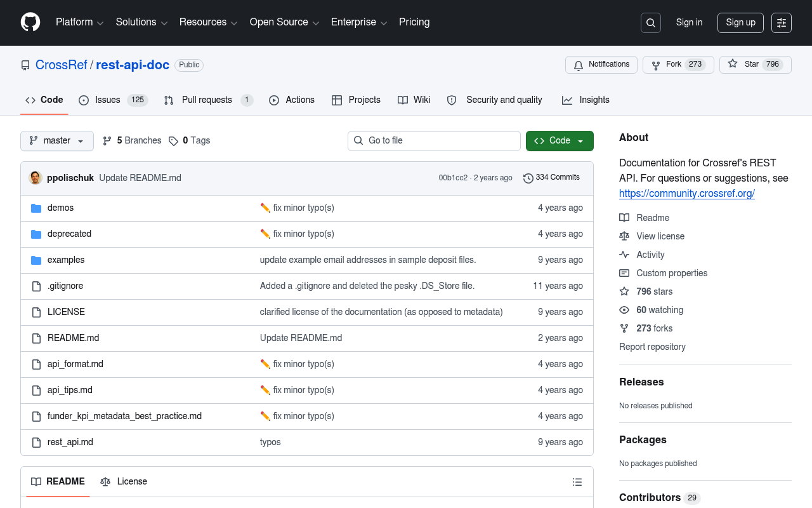Click the LICENSE file icon

click(36, 312)
